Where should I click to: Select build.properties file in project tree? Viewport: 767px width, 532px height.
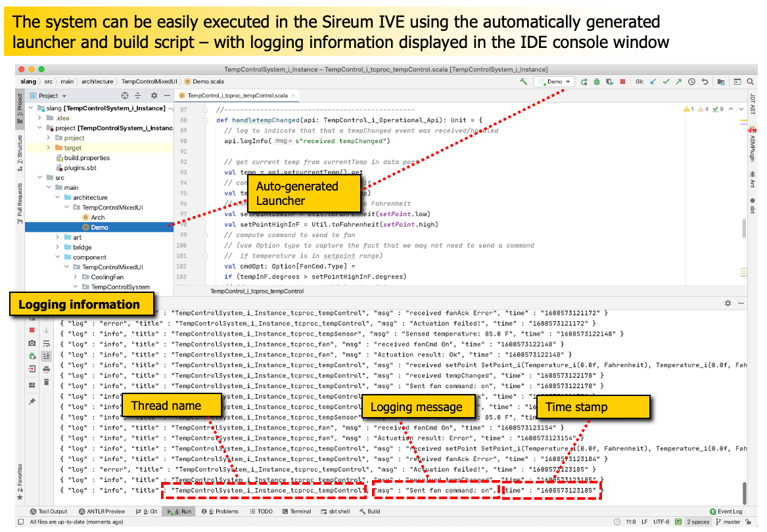point(87,158)
